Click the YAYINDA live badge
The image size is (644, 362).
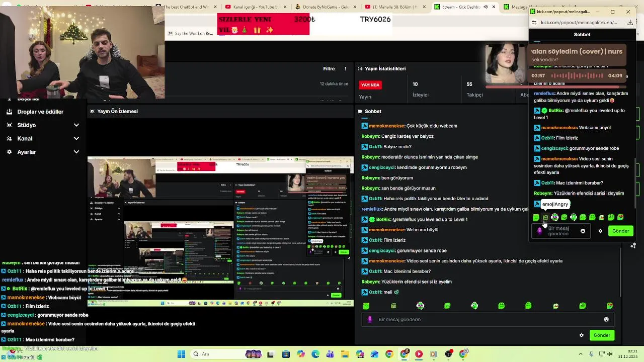click(x=370, y=85)
